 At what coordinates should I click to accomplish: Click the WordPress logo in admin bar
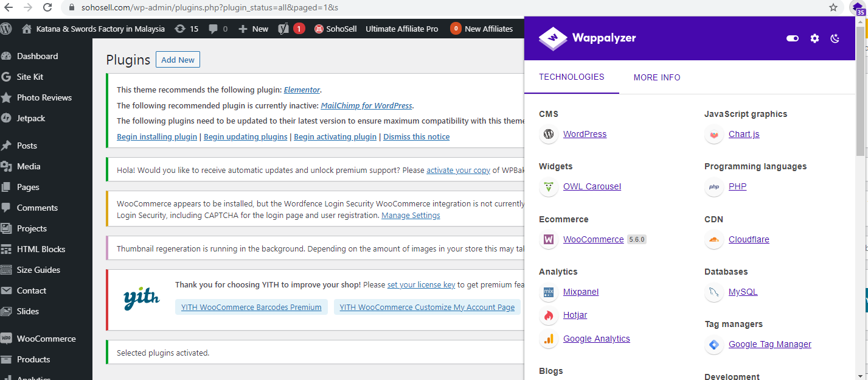tap(7, 29)
